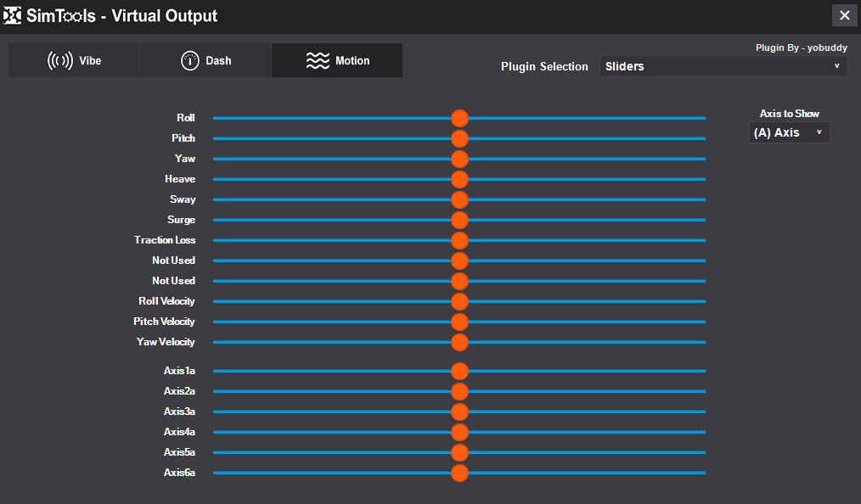Click the Axis6a slider handle
Image resolution: width=861 pixels, height=504 pixels.
coord(459,473)
